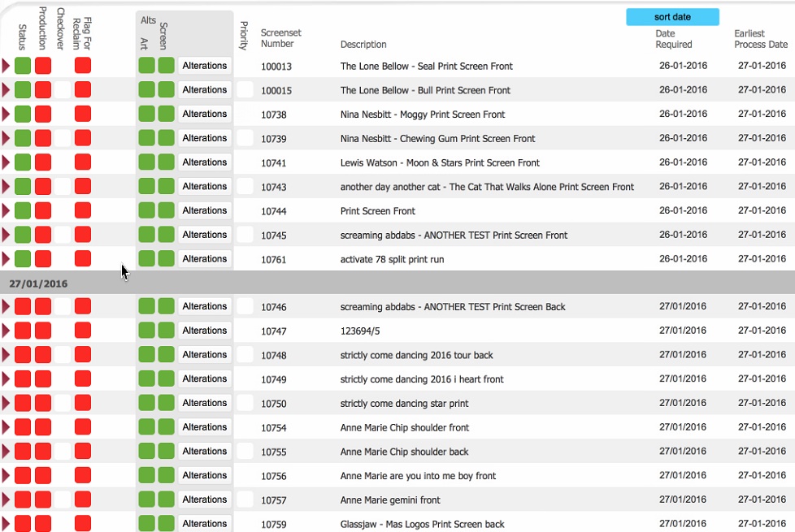Image resolution: width=795 pixels, height=532 pixels.
Task: Click green Art alts indicator for row 10743
Action: coord(146,186)
